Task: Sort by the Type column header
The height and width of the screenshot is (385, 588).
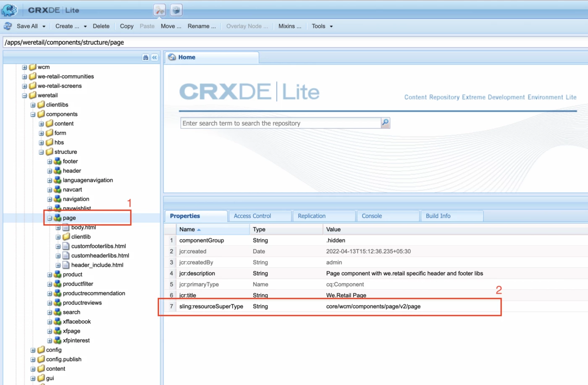Action: click(286, 229)
